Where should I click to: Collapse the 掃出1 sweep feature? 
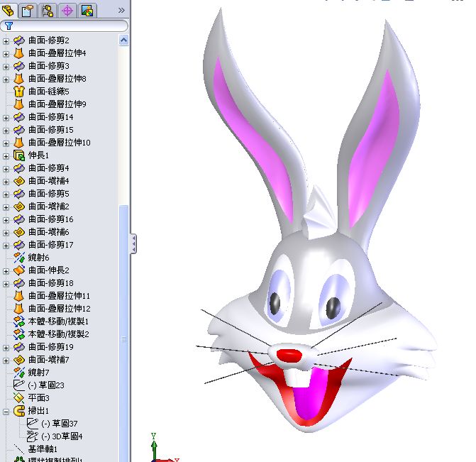6,412
